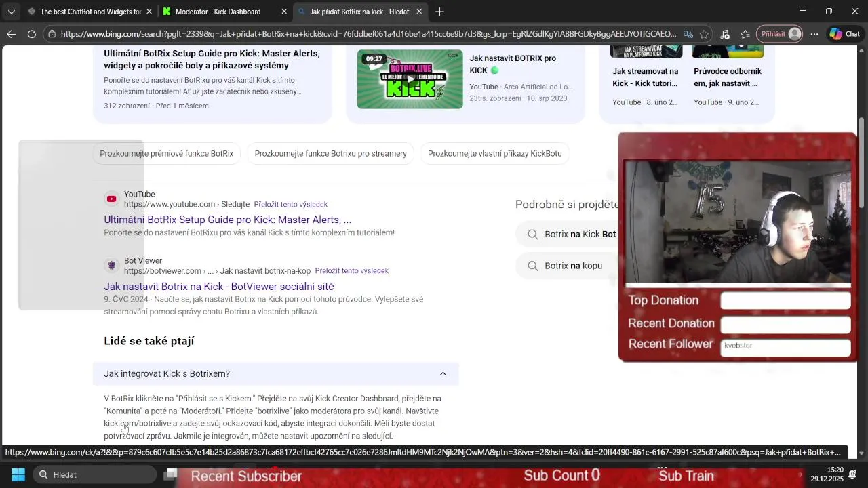Click the 'Podrobně si projděte' heading
868x488 pixels.
567,204
